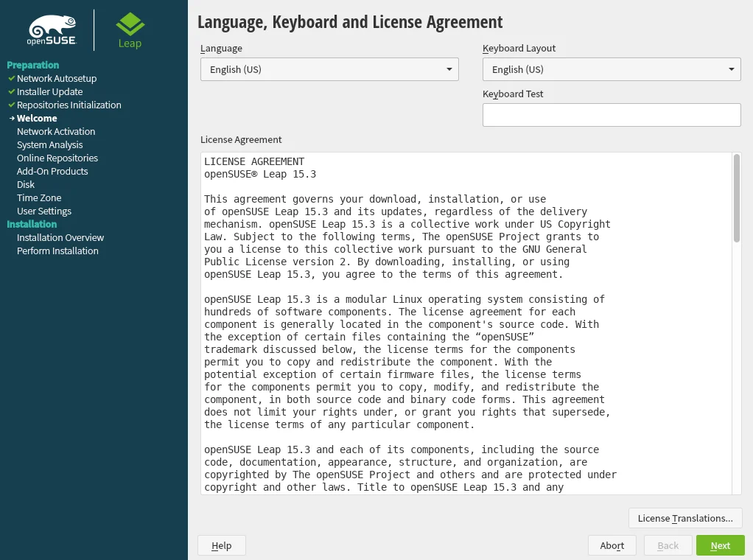
Task: Proceed with the green Next button
Action: coord(721,545)
